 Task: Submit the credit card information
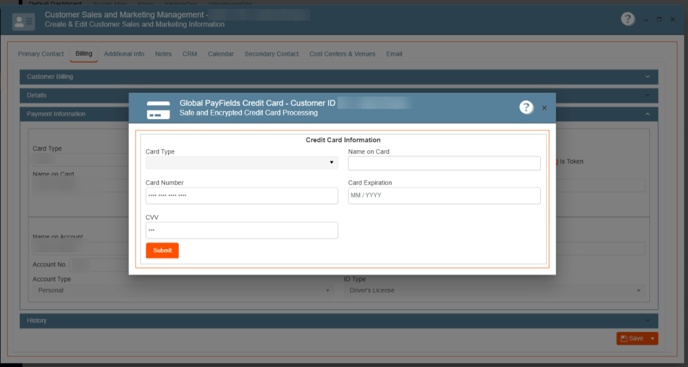162,250
